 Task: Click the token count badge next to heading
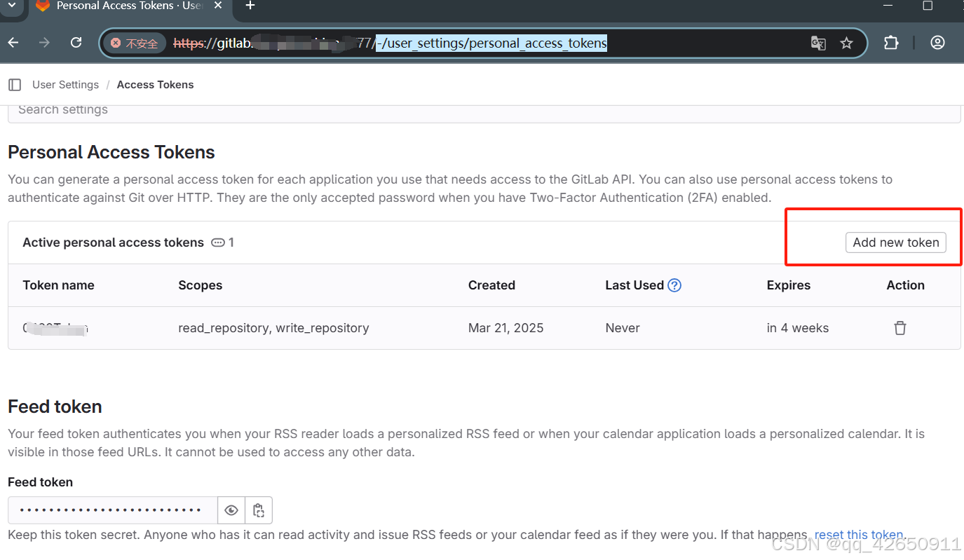(x=222, y=243)
